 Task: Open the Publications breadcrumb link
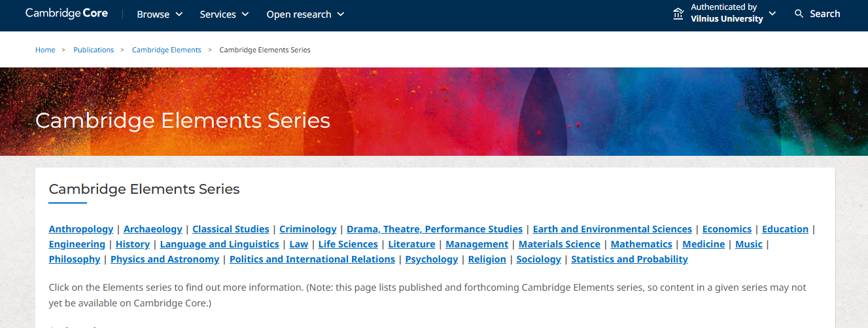[94, 50]
